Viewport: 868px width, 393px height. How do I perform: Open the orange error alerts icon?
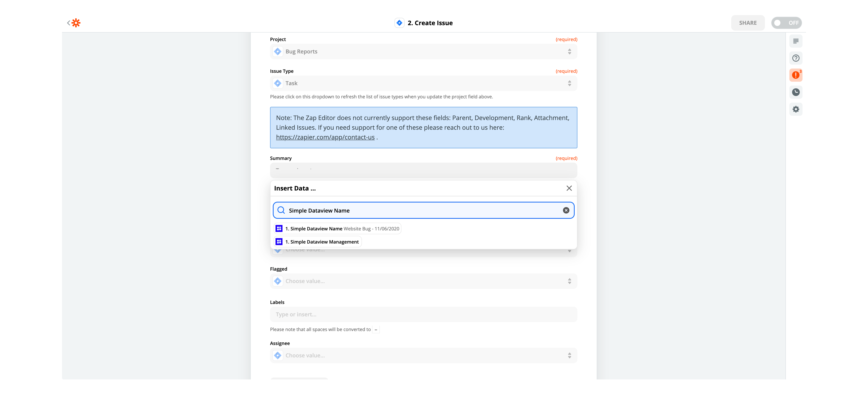[x=796, y=75]
